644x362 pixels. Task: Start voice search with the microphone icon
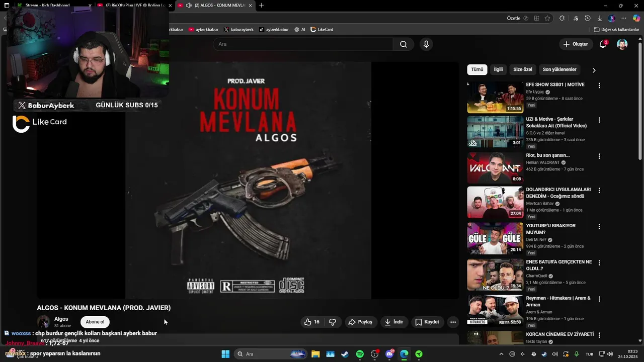tap(426, 44)
